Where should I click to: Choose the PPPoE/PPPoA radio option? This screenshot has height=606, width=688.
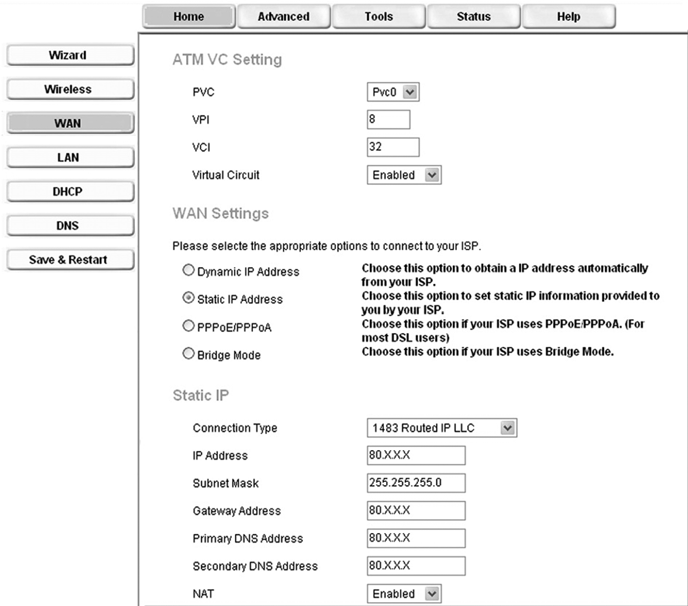tap(187, 326)
